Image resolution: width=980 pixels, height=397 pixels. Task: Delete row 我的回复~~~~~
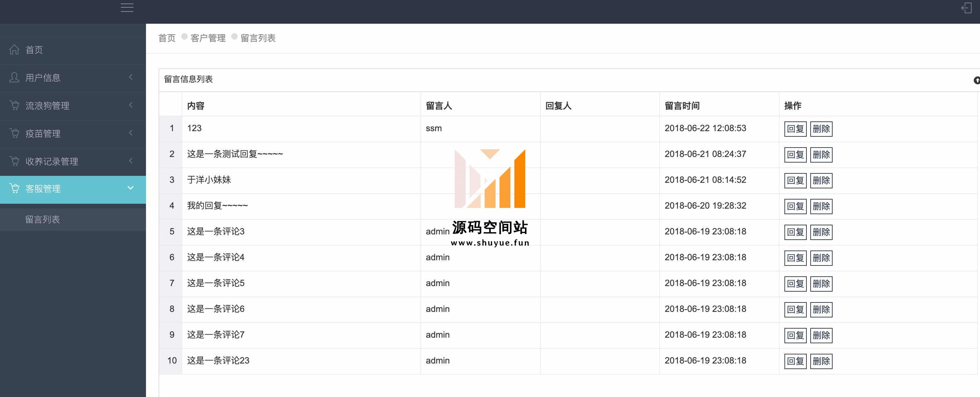[x=821, y=206]
